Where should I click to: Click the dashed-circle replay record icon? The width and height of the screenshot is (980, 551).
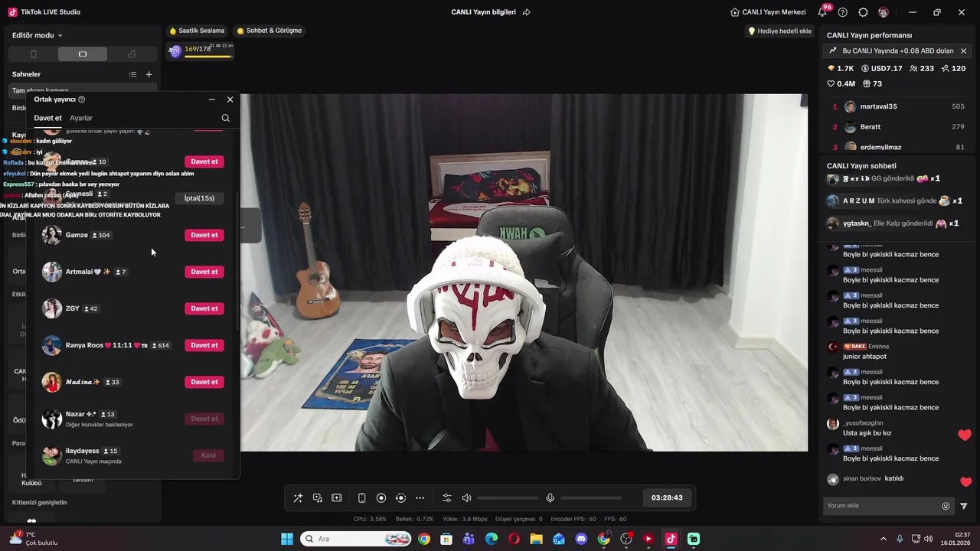[x=400, y=497]
